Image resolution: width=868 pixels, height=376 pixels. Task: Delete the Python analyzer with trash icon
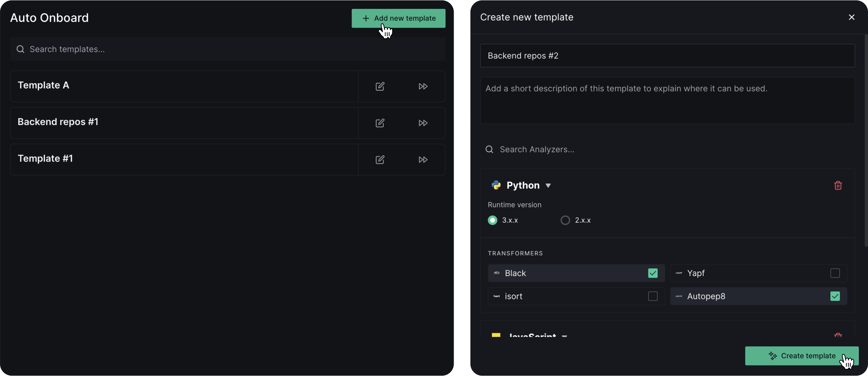[838, 185]
